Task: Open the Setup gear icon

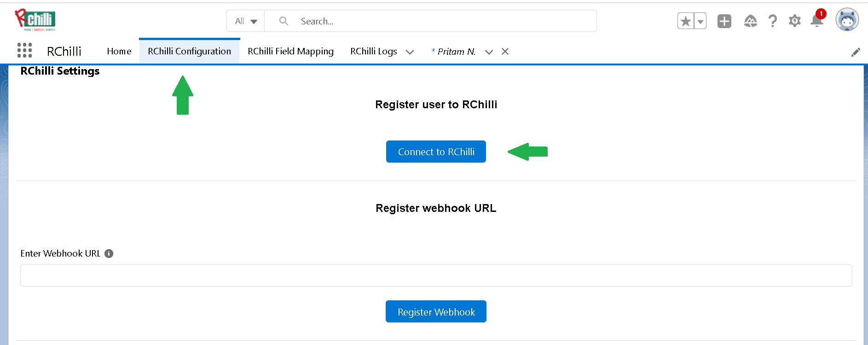Action: coord(795,21)
